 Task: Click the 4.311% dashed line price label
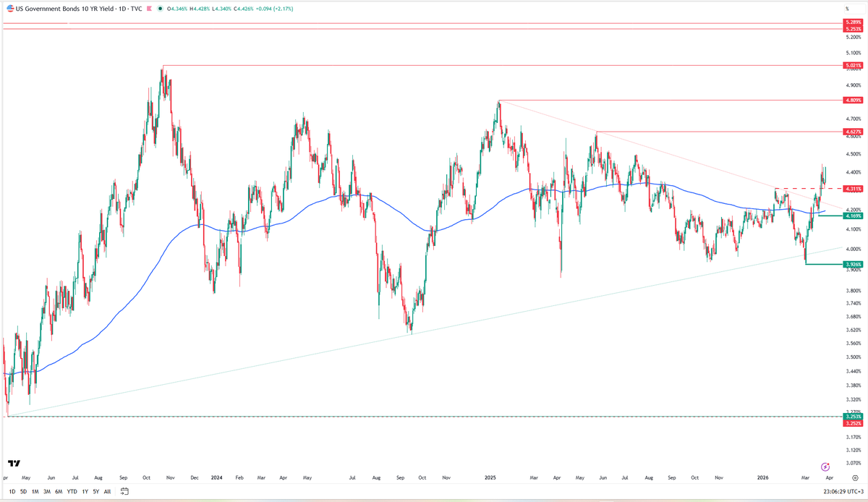[x=853, y=189]
